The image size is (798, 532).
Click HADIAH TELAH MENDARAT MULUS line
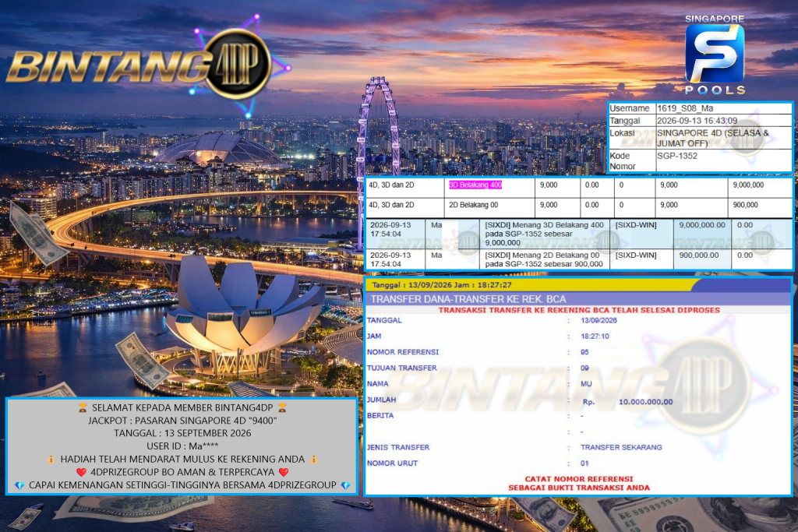pos(182,460)
